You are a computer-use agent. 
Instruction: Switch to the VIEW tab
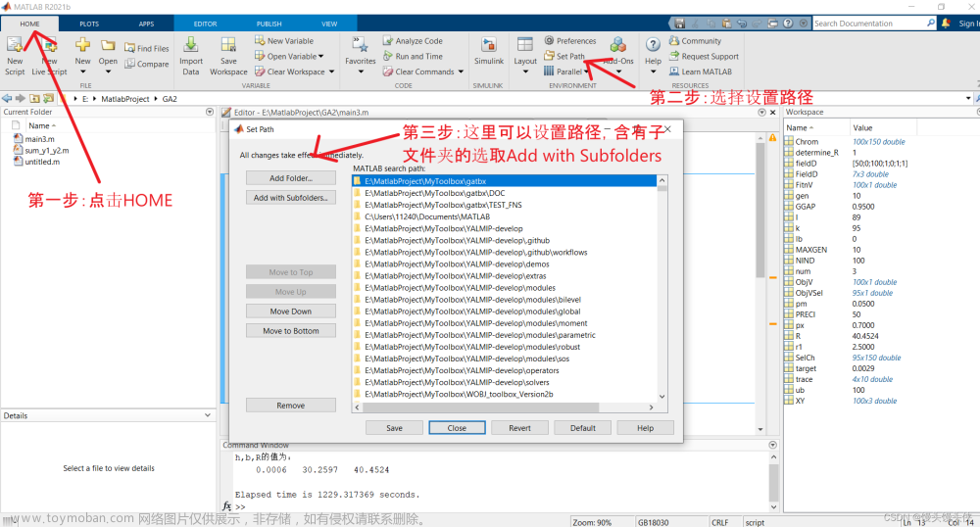point(329,24)
